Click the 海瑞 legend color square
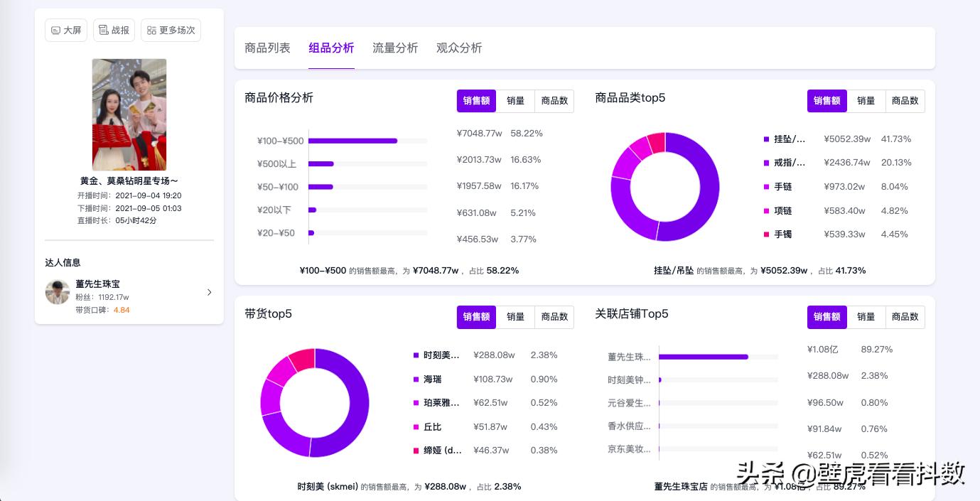Viewport: 980px width, 501px height. (416, 379)
